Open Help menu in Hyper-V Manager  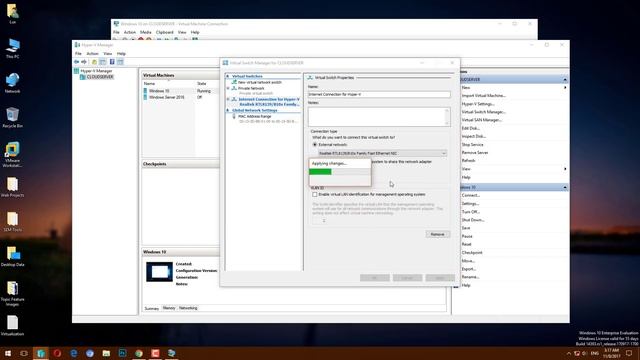[121, 53]
